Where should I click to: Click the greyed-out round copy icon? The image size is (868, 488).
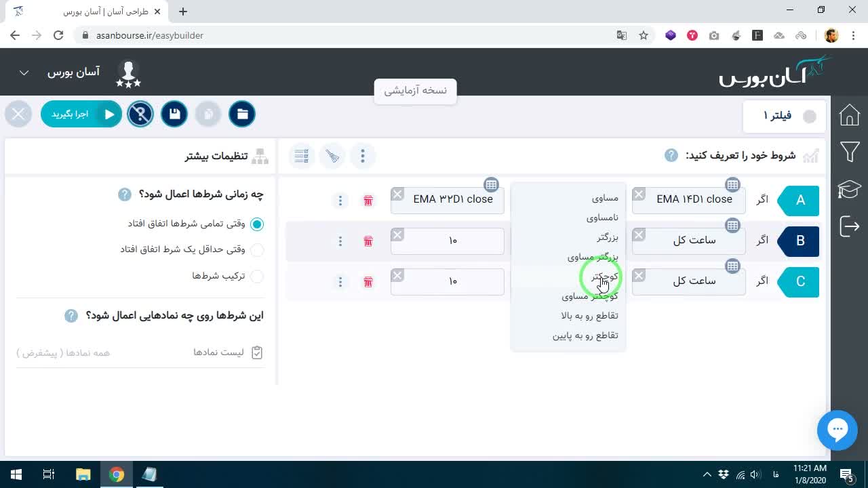(x=208, y=114)
